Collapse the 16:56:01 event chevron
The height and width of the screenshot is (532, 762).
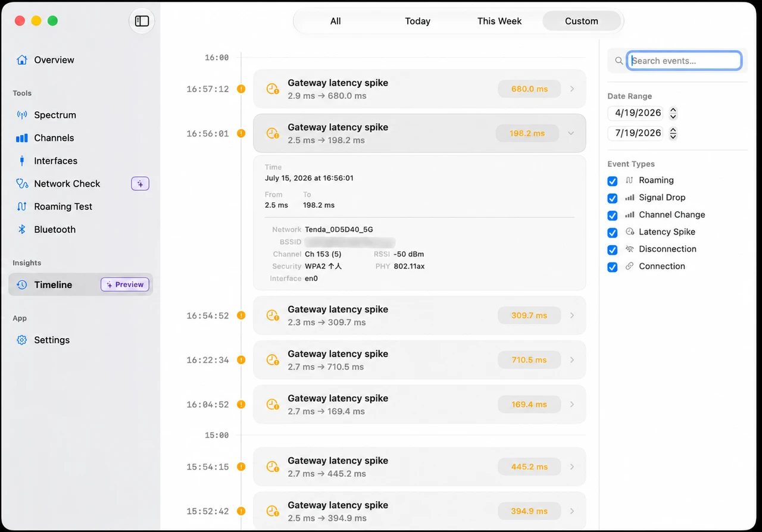coord(571,133)
